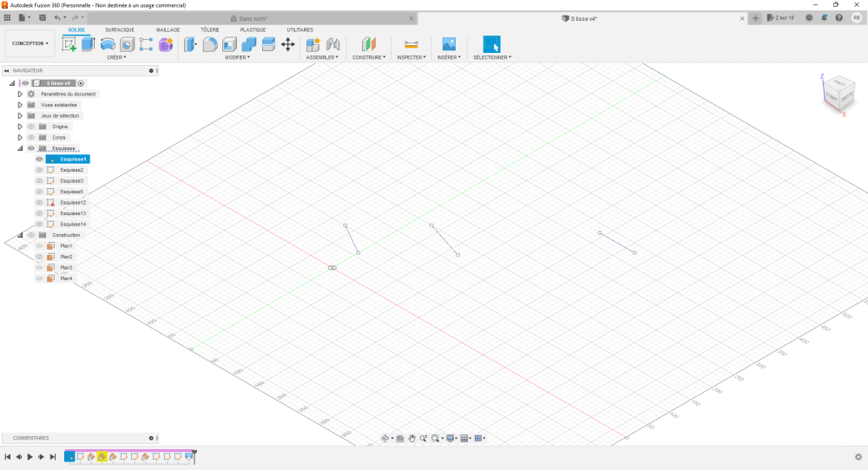Toggle visibility of Plan2
The height and width of the screenshot is (470, 868).
[39, 257]
